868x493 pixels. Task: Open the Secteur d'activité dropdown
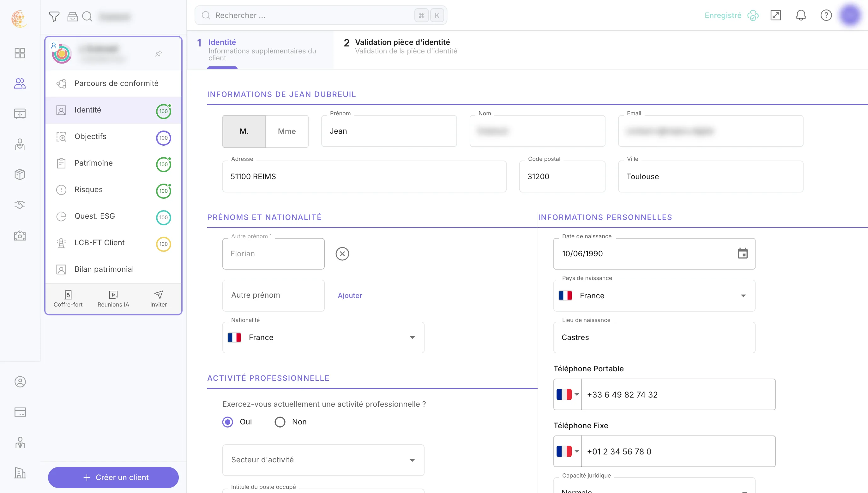coord(323,460)
